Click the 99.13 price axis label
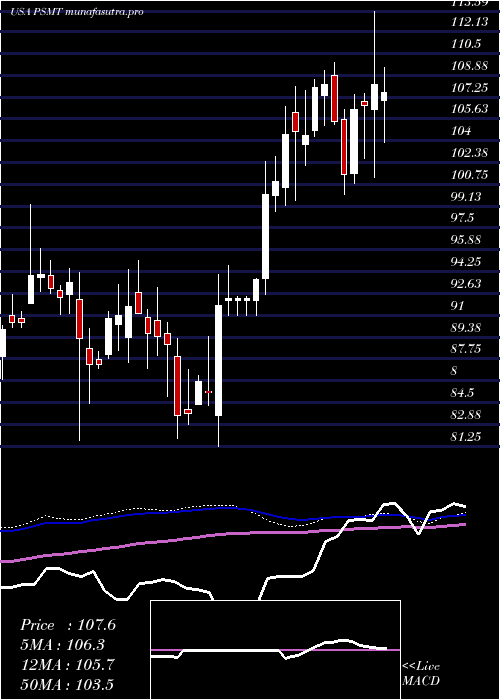This screenshot has height=700, width=500. pyautogui.click(x=466, y=196)
